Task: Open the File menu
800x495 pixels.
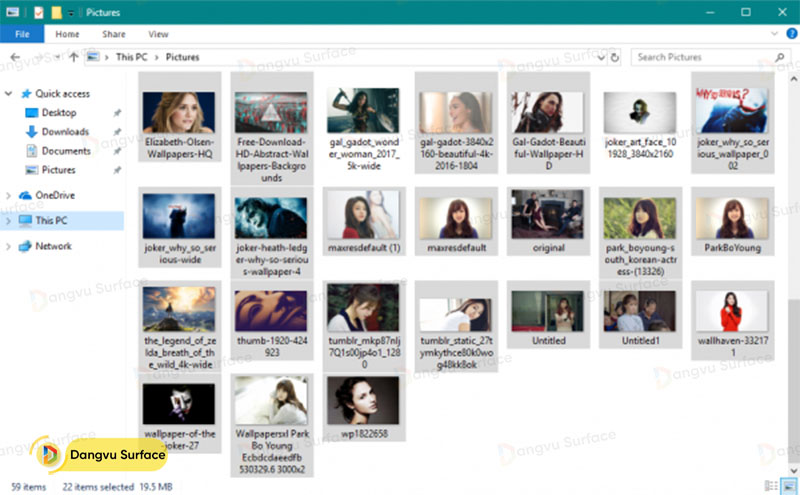Action: click(x=21, y=34)
